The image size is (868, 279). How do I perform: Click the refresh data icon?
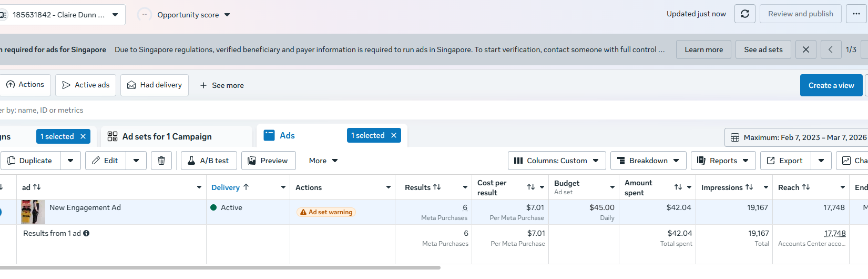pos(745,14)
